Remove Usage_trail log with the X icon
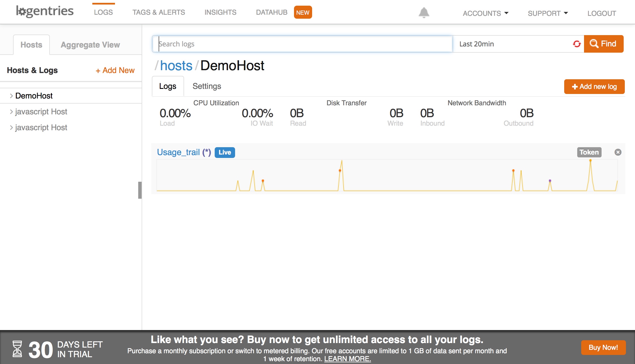 coord(618,152)
